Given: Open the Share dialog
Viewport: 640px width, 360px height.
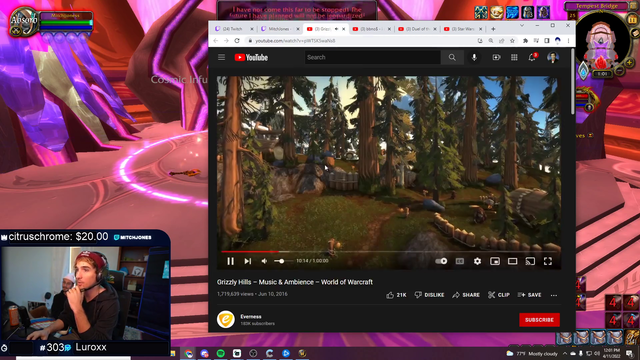Looking at the screenshot, I should 466,295.
